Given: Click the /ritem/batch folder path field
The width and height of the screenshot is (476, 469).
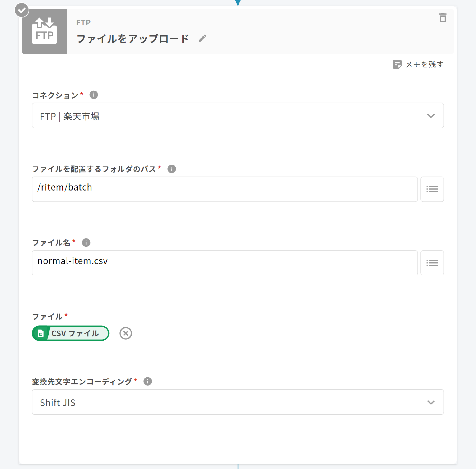Looking at the screenshot, I should (x=224, y=189).
